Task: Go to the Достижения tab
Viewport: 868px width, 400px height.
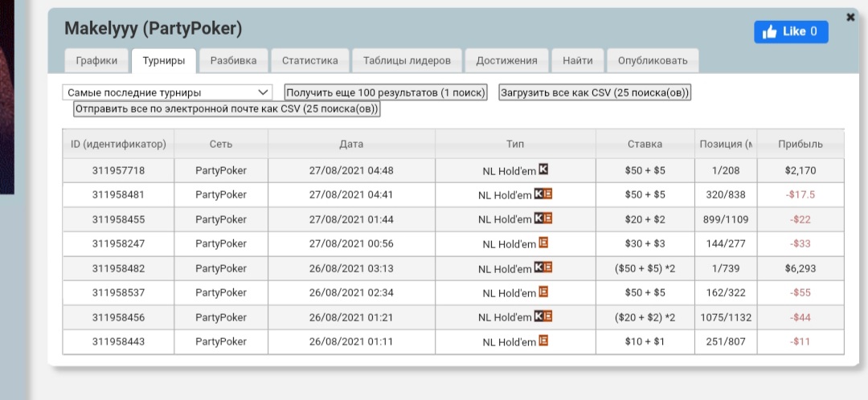Action: coord(506,60)
